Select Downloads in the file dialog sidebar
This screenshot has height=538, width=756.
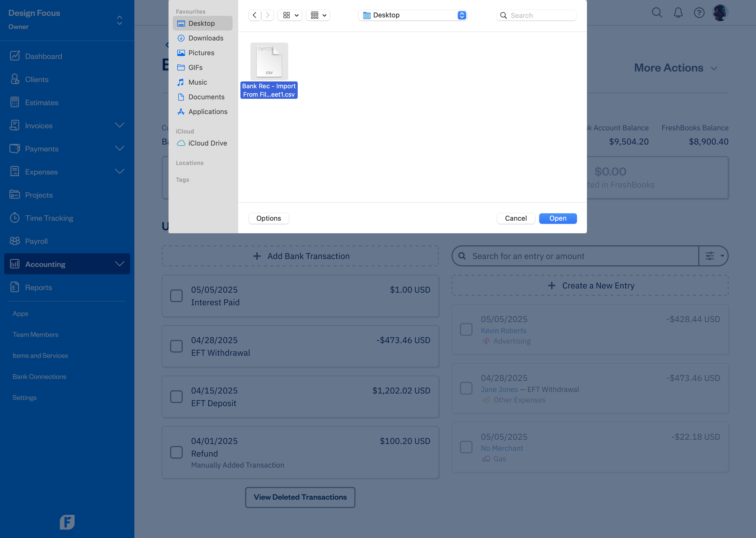(206, 38)
